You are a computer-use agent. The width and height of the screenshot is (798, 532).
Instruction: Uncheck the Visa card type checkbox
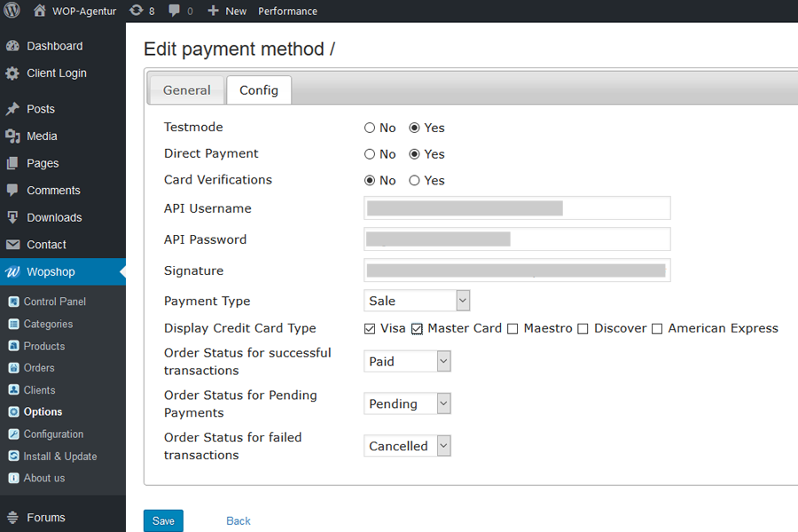370,329
